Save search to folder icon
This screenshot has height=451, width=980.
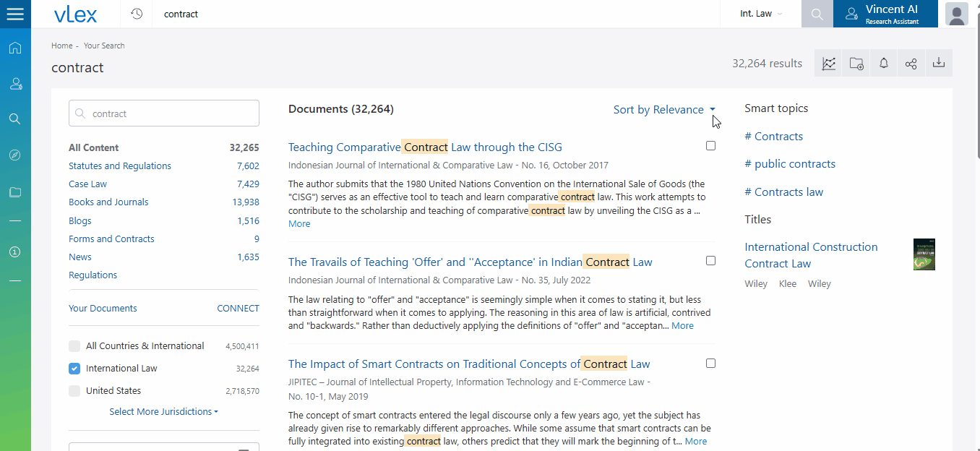(x=856, y=64)
